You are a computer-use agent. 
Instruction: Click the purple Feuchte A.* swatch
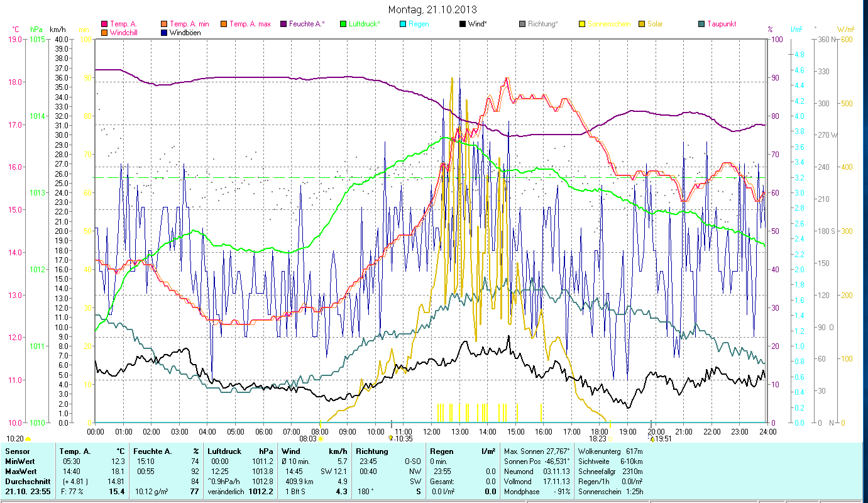(282, 24)
